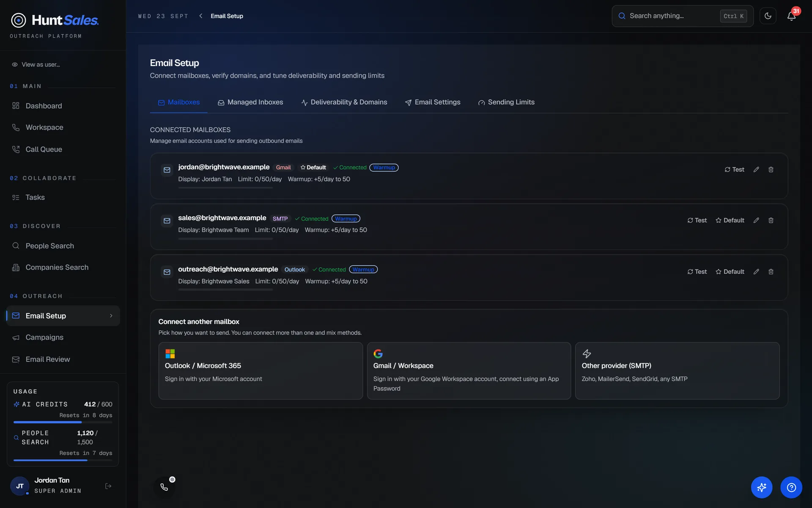Edit jordan@brightwave.example mailbox pencil icon
The width and height of the screenshot is (812, 508).
click(x=756, y=169)
